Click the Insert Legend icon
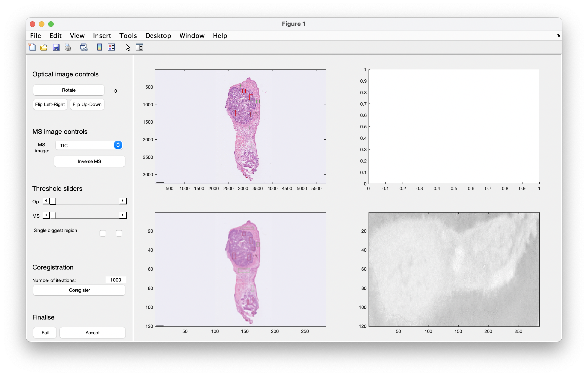588x376 pixels. coord(111,47)
